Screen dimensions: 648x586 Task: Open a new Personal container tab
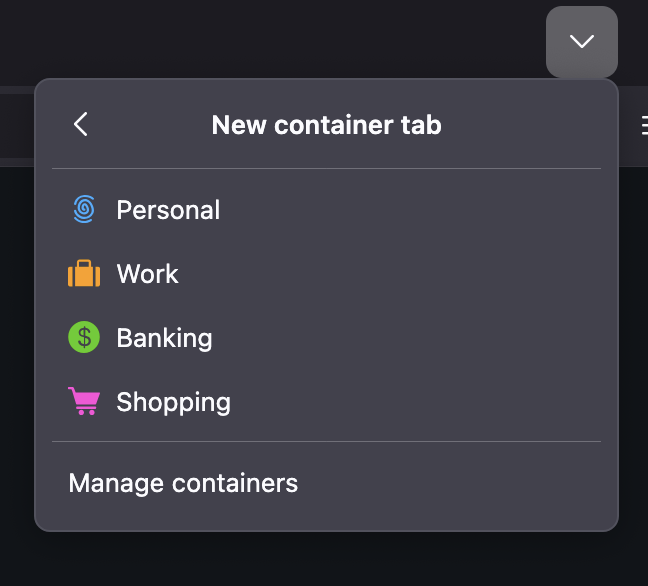(326, 210)
